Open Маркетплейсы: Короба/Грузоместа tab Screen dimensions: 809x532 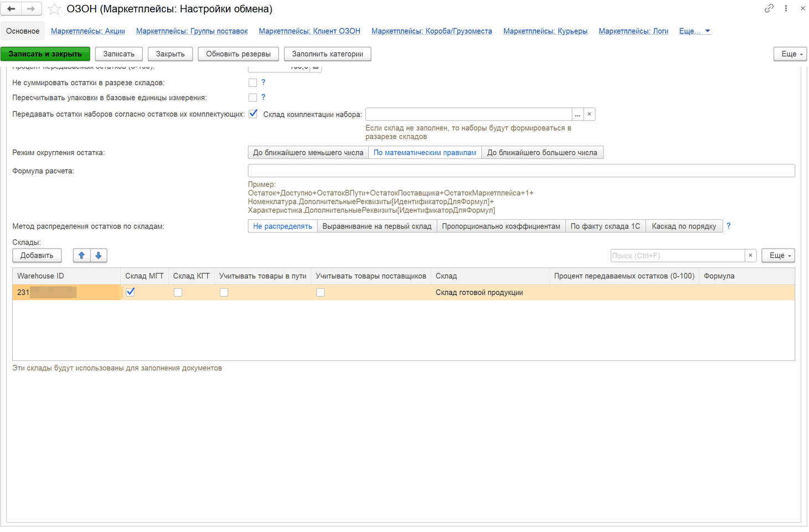pyautogui.click(x=431, y=31)
